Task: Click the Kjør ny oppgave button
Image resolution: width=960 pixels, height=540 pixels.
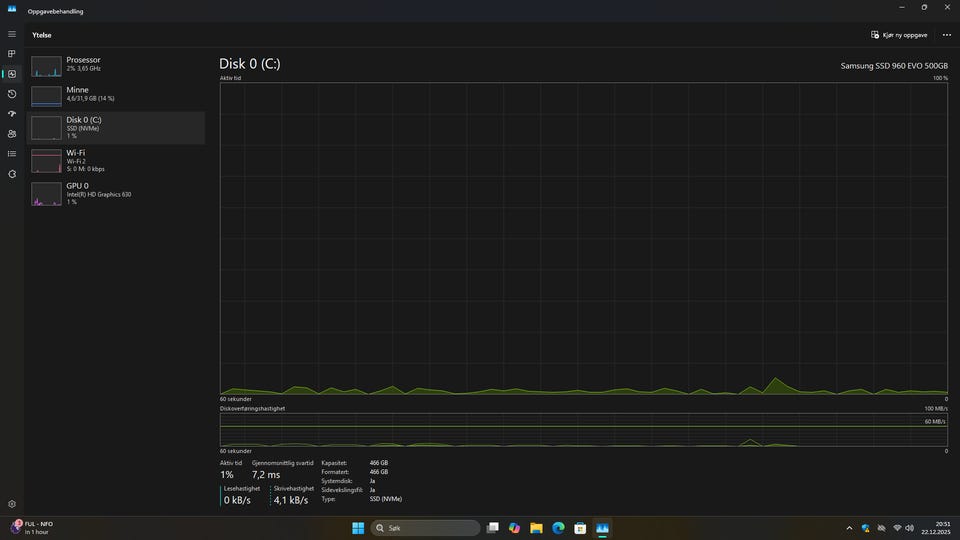Action: click(x=899, y=35)
